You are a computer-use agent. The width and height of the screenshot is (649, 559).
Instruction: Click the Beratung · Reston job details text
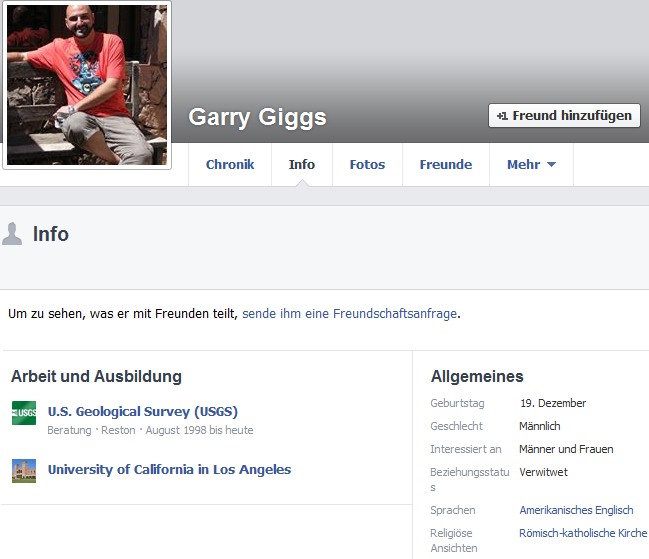150,430
